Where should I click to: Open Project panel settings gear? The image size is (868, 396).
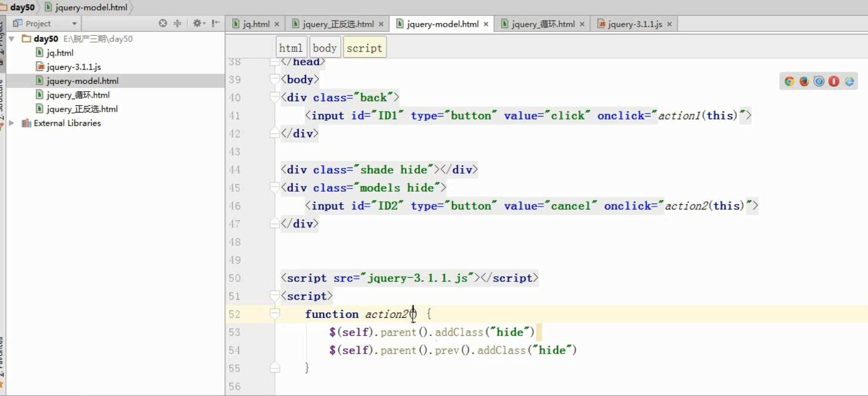coord(199,23)
